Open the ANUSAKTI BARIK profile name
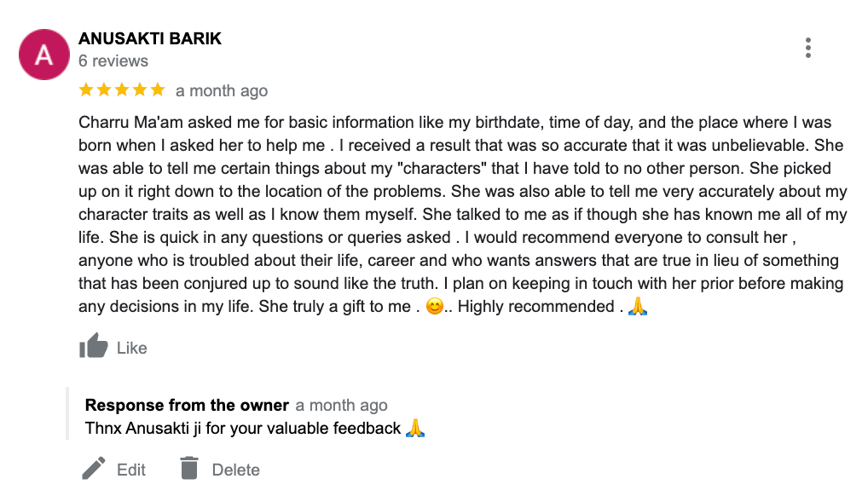The height and width of the screenshot is (496, 868). pyautogui.click(x=150, y=39)
